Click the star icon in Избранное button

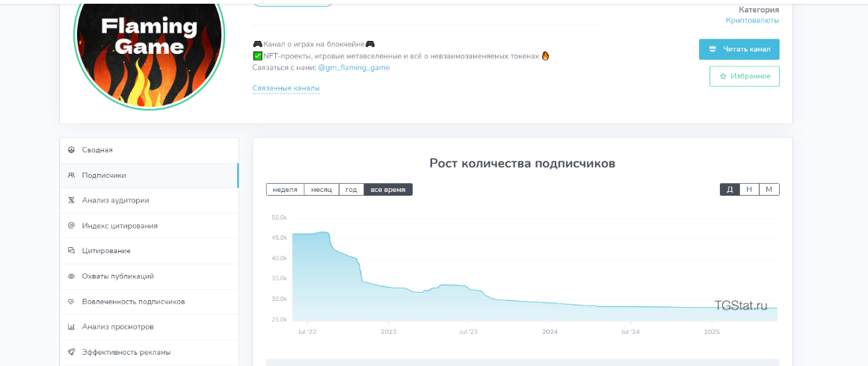723,76
